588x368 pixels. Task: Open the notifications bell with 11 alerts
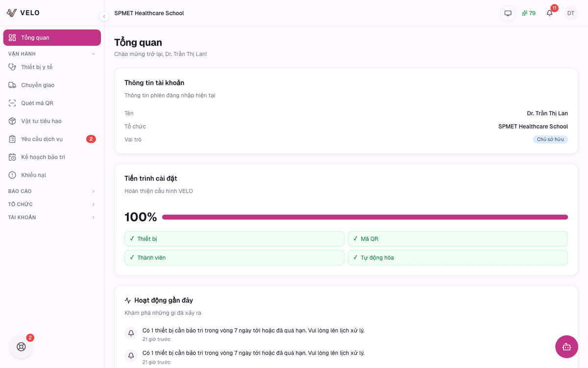point(549,13)
